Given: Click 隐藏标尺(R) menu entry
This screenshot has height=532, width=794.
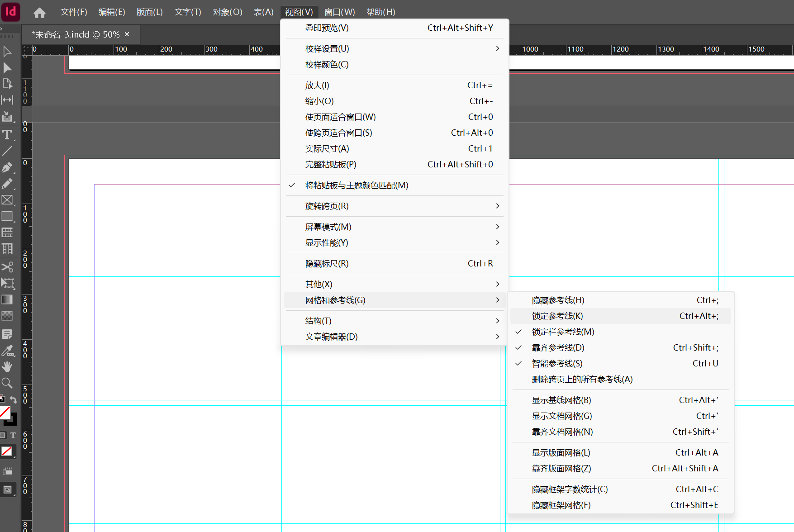Looking at the screenshot, I should (327, 264).
